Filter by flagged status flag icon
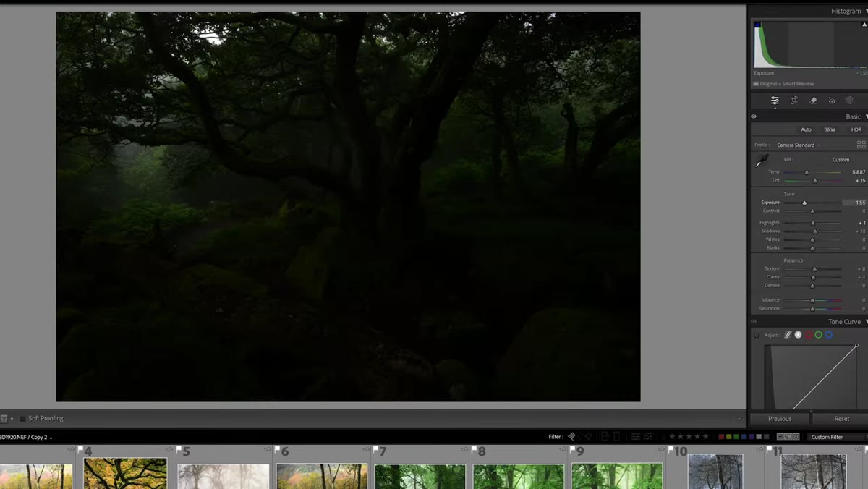 coord(572,437)
